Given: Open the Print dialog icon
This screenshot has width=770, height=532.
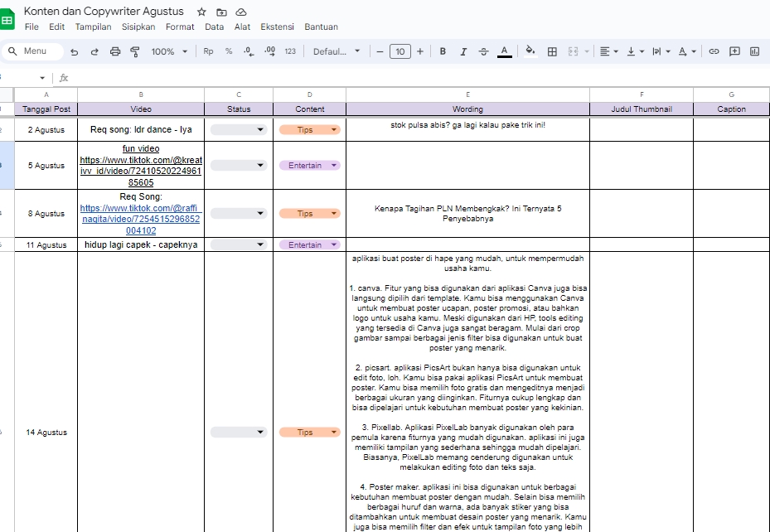Looking at the screenshot, I should pos(115,51).
